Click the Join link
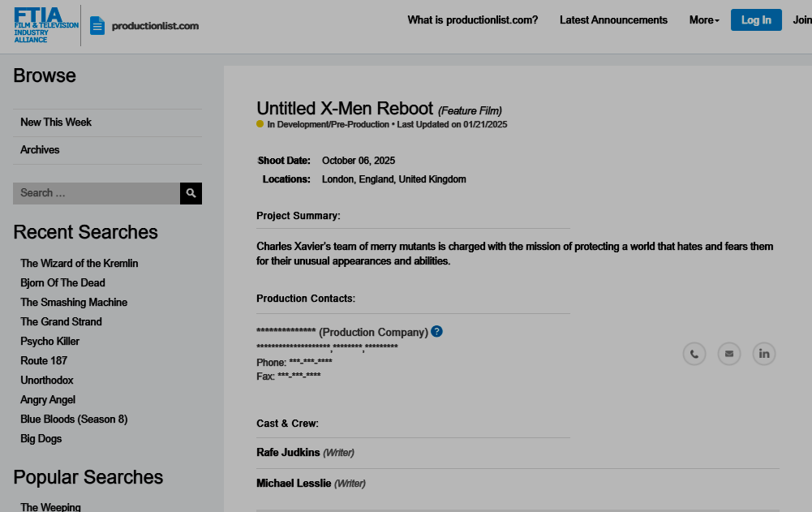 (x=801, y=20)
